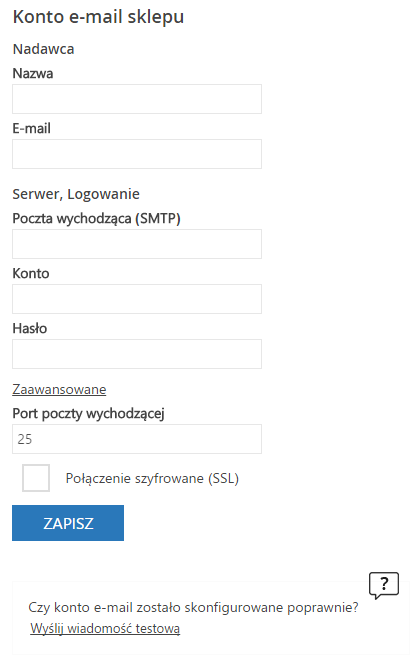Click the Konto e-mail sklepu heading
Image resolution: width=414 pixels, height=663 pixels.
point(99,17)
